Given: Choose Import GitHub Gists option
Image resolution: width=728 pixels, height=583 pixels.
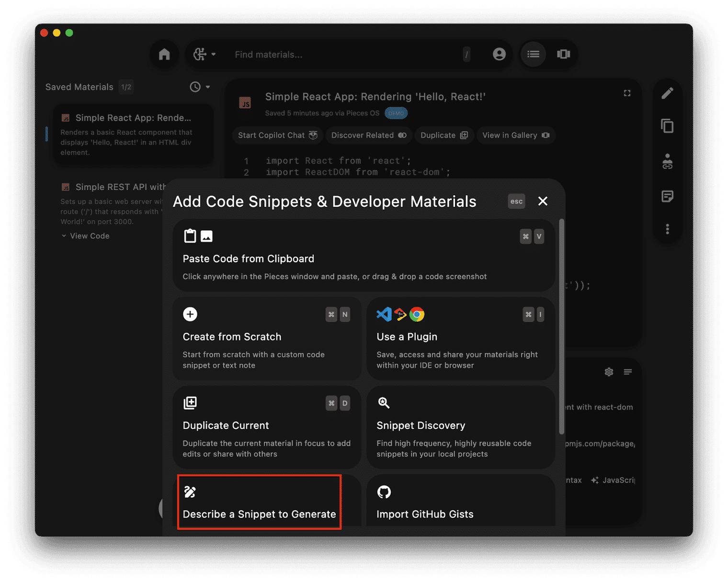Looking at the screenshot, I should 460,501.
